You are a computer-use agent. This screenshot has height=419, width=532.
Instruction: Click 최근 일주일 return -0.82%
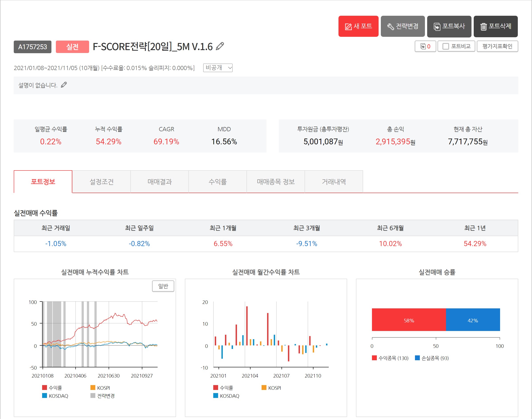(x=139, y=244)
